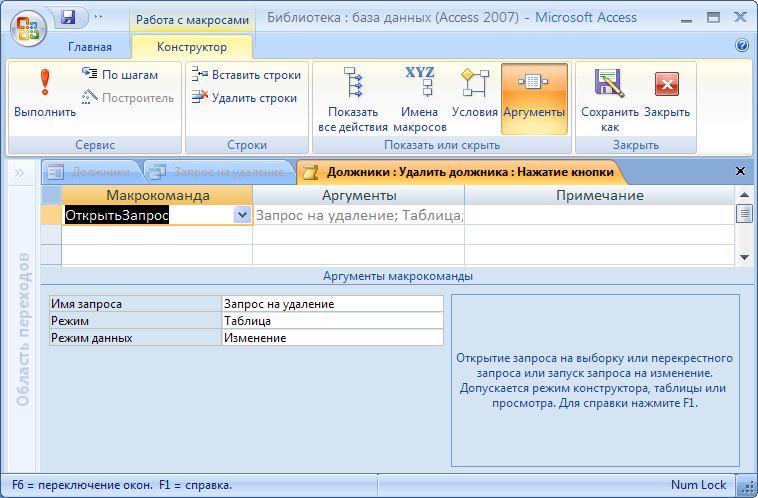Select the Макрокоманда column header
The width and height of the screenshot is (758, 498).
click(157, 195)
